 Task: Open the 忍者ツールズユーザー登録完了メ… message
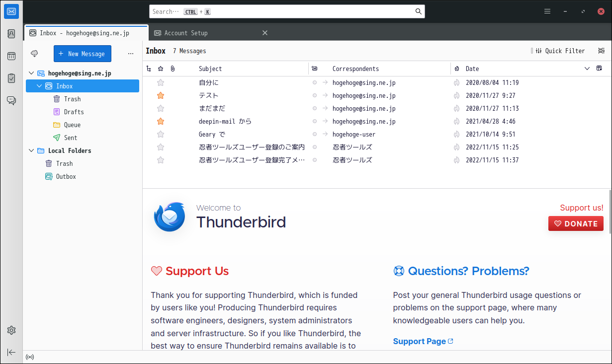click(x=252, y=160)
